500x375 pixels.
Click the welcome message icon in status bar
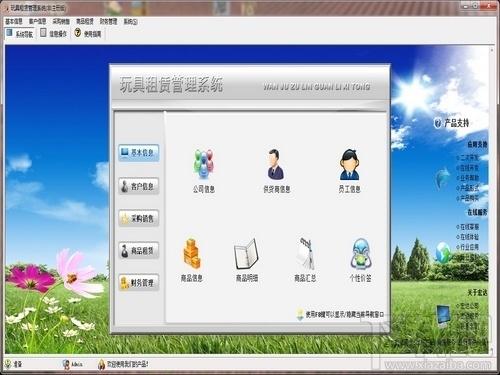101,364
